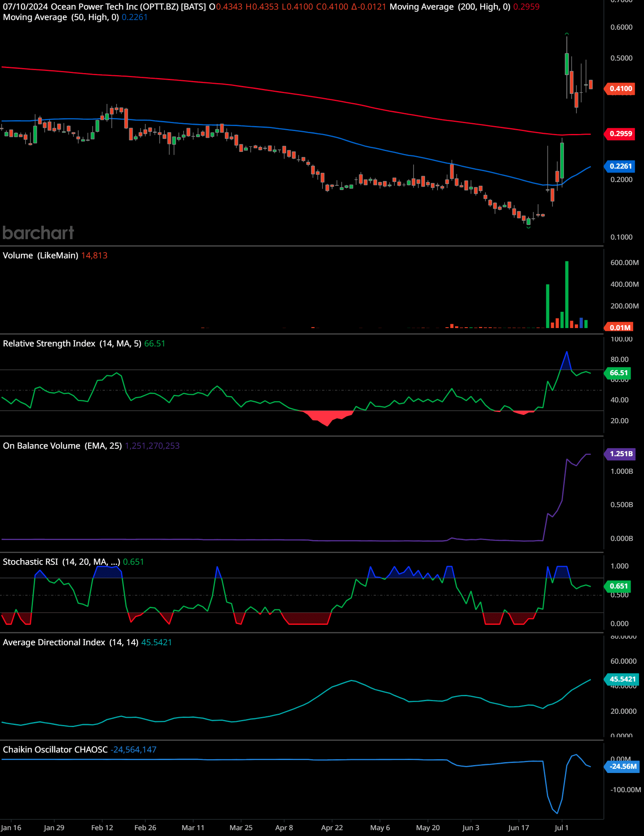This screenshot has height=836, width=644.
Task: Click the Apr 8 date axis label
Action: tap(284, 828)
